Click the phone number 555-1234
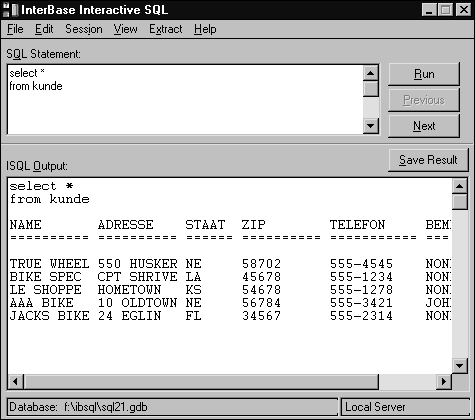The width and height of the screenshot is (475, 420). (x=361, y=277)
